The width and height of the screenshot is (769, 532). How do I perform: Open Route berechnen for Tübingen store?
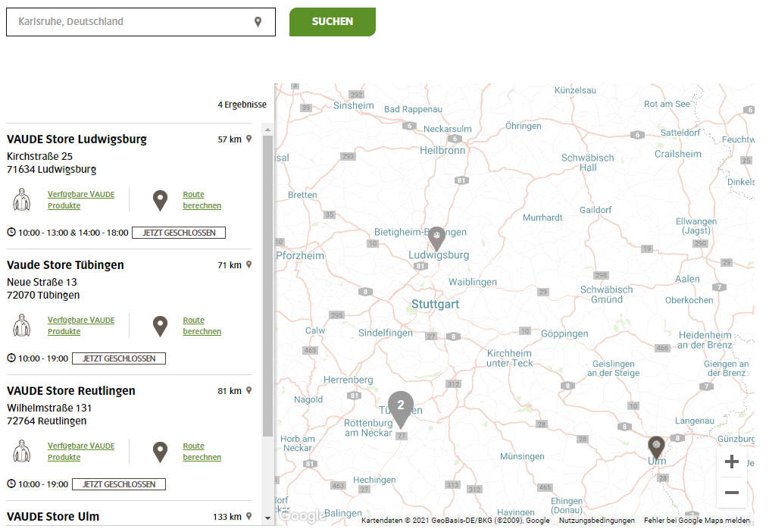tap(202, 325)
